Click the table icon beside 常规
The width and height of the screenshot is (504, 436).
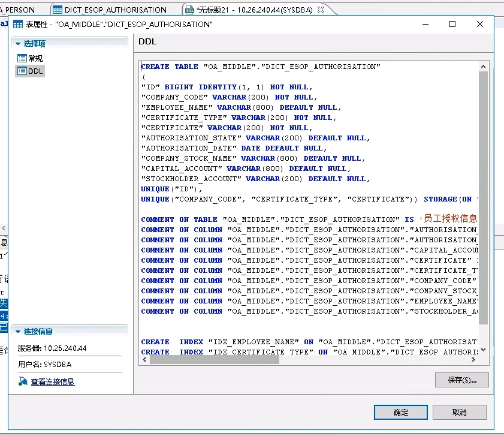(x=22, y=58)
